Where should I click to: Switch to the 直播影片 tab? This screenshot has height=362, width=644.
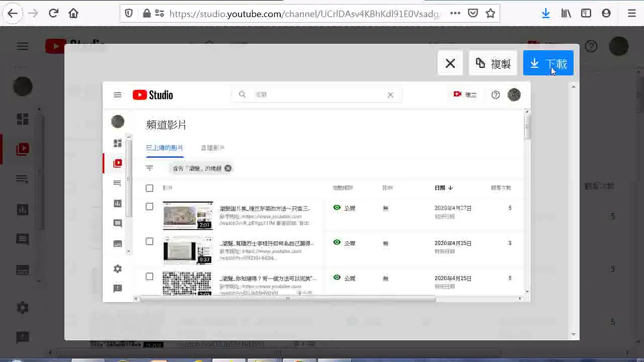(x=212, y=147)
